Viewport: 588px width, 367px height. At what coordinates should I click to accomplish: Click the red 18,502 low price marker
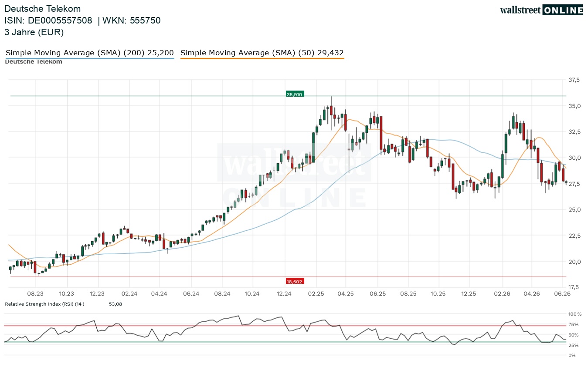pos(295,282)
